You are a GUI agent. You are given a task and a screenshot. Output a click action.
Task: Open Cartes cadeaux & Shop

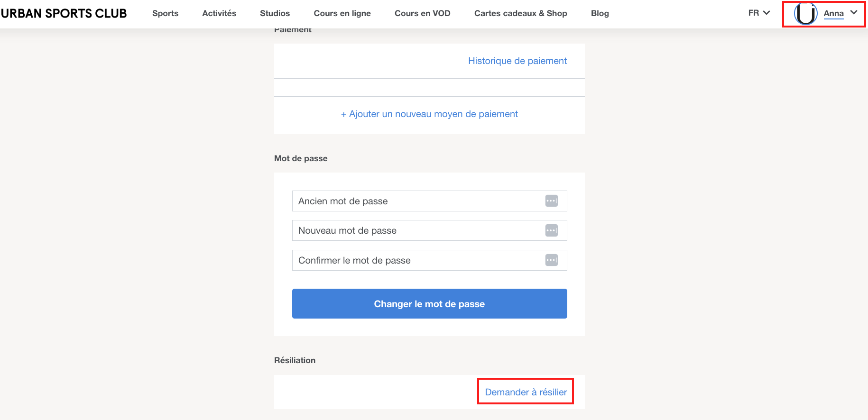point(520,13)
